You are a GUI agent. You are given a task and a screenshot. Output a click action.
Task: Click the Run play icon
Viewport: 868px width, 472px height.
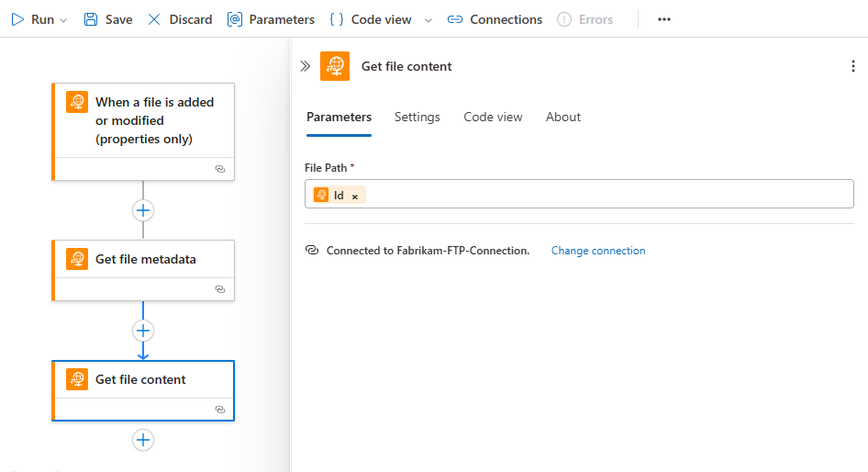click(17, 19)
